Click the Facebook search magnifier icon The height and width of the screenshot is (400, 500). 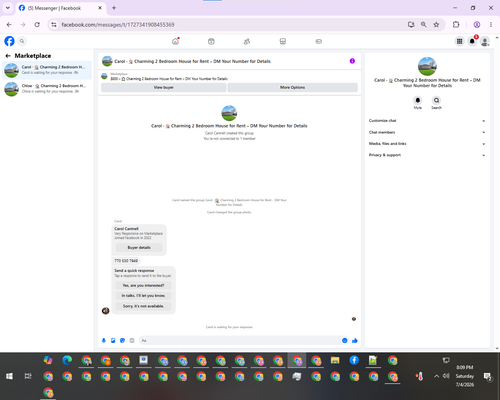point(22,41)
